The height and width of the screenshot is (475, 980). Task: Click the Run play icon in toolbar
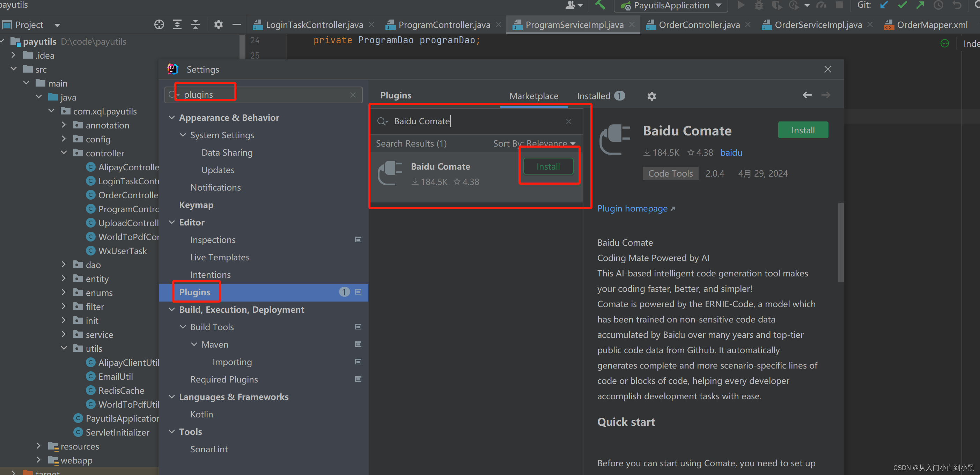click(x=740, y=5)
